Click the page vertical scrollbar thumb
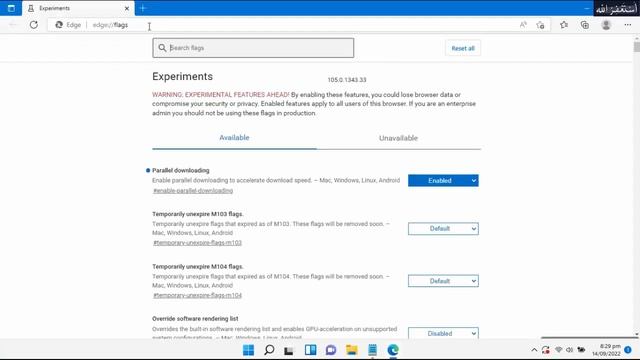640x360 pixels. (x=637, y=47)
